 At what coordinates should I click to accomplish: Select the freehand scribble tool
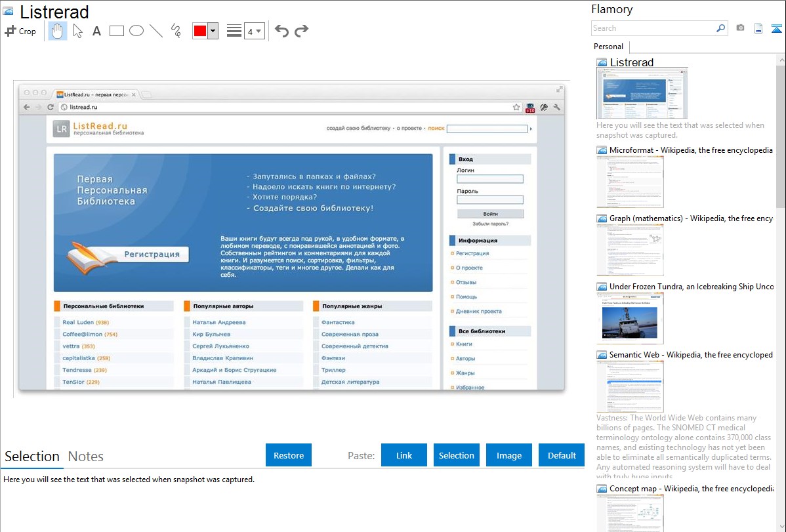click(x=176, y=31)
